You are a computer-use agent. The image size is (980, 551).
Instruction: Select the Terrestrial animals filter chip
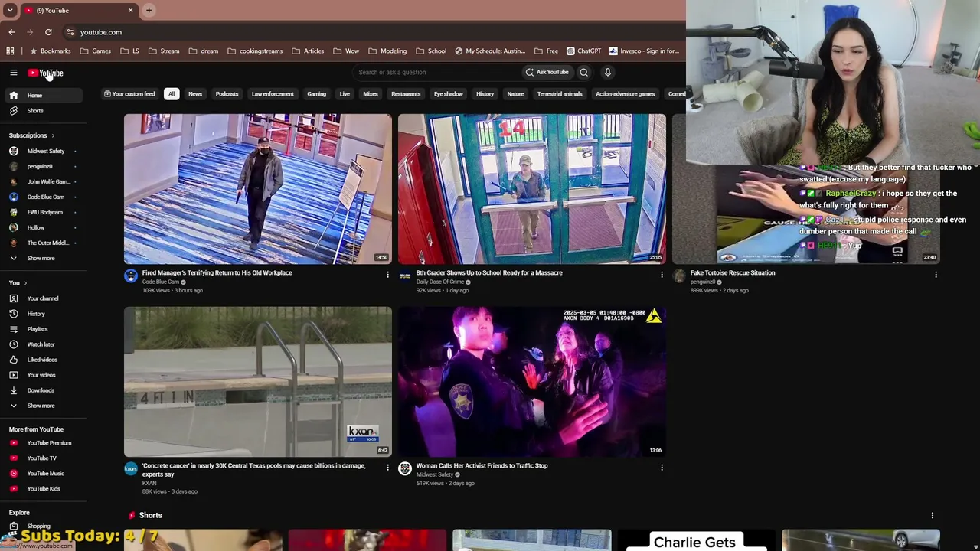(x=560, y=94)
